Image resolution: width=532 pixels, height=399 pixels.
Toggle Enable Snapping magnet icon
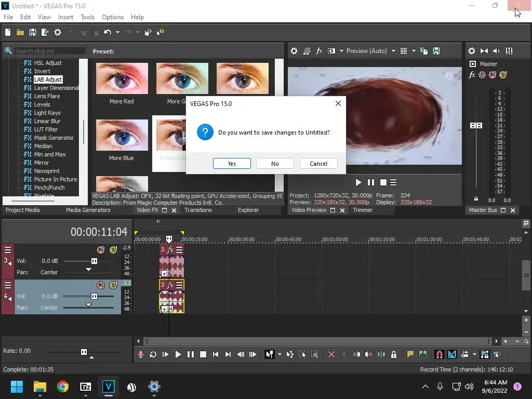pos(439,354)
